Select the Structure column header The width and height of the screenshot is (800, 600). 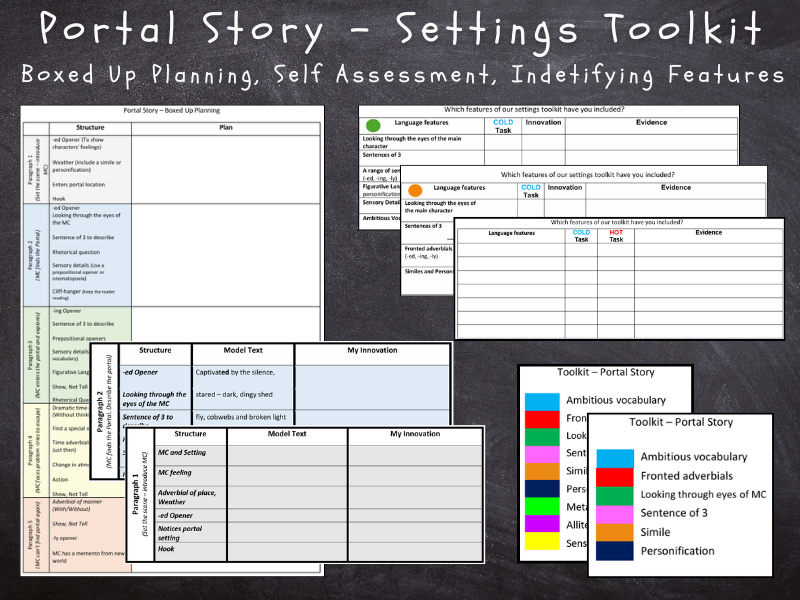(90, 127)
